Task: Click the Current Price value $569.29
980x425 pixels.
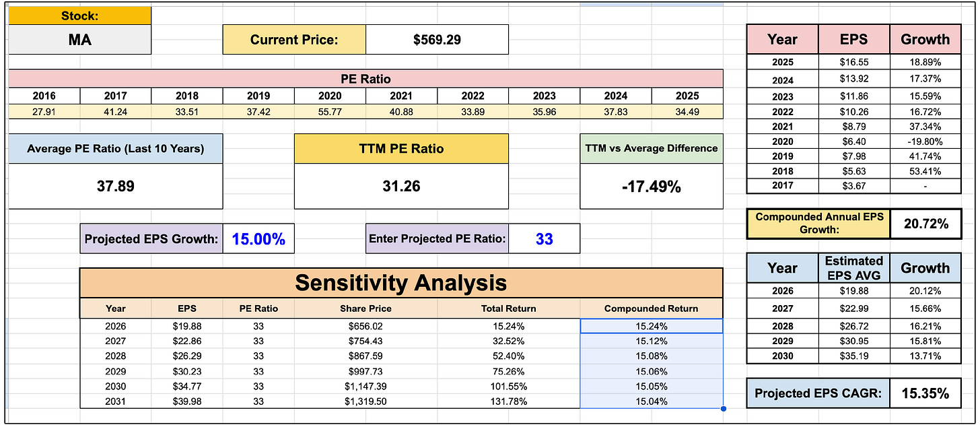Action: (x=437, y=40)
